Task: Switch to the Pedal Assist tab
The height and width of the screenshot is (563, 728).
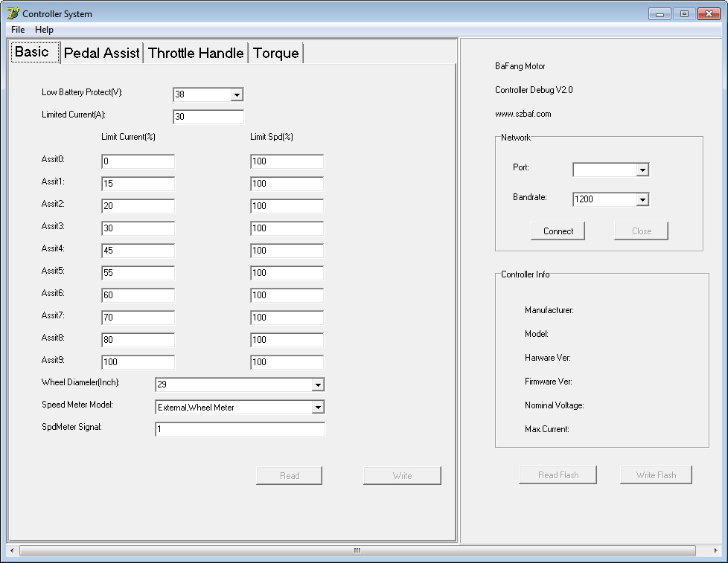Action: [102, 53]
